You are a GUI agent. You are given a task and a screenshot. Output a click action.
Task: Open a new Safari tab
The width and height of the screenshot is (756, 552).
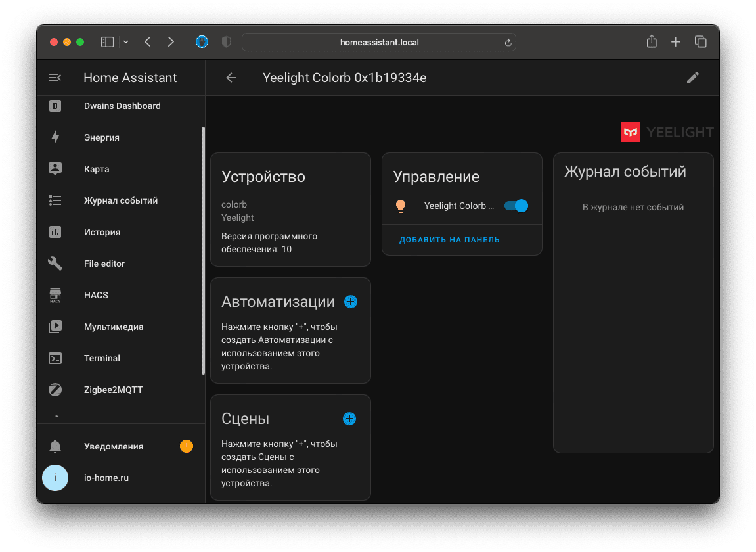coord(675,42)
